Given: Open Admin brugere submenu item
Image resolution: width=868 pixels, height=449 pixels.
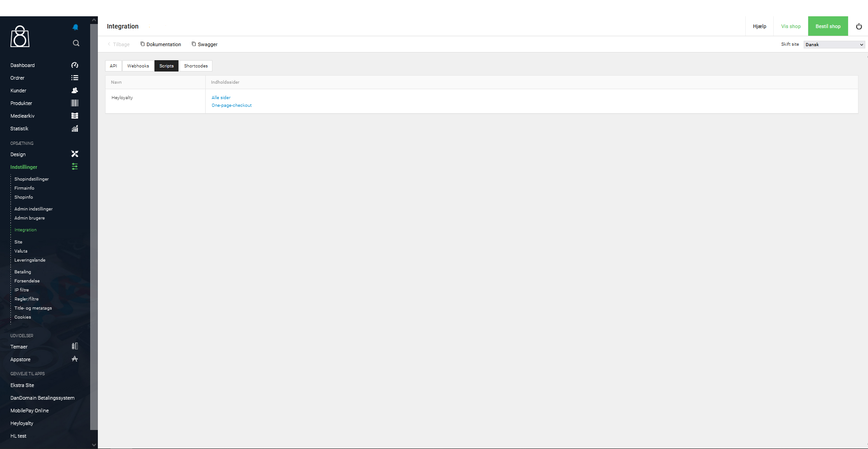Looking at the screenshot, I should (x=29, y=218).
